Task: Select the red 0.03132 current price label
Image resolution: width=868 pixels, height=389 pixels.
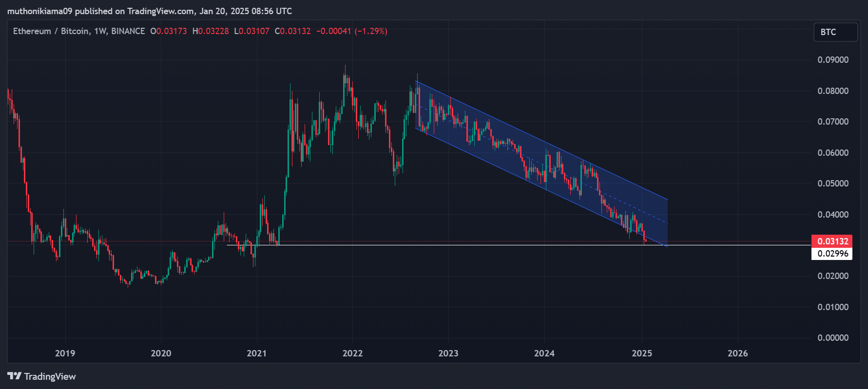Action: point(832,241)
